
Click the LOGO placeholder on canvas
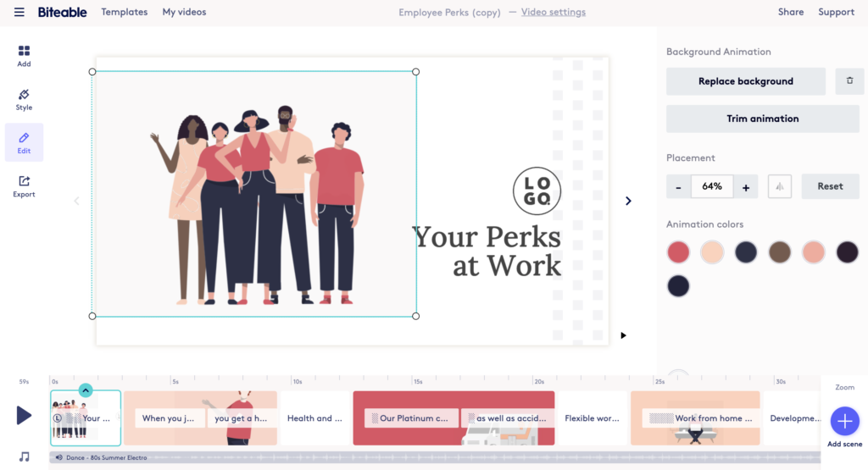point(537,191)
